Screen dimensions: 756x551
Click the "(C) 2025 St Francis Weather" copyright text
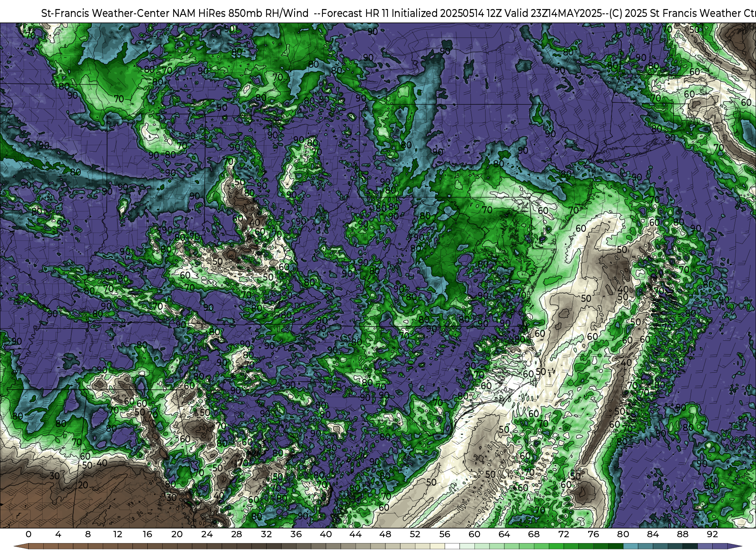pyautogui.click(x=675, y=13)
